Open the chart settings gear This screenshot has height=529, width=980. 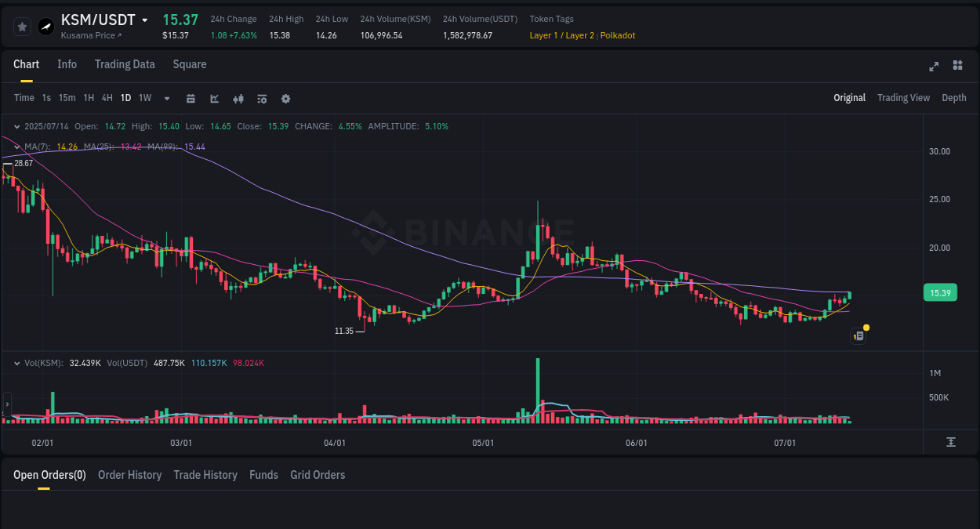285,98
